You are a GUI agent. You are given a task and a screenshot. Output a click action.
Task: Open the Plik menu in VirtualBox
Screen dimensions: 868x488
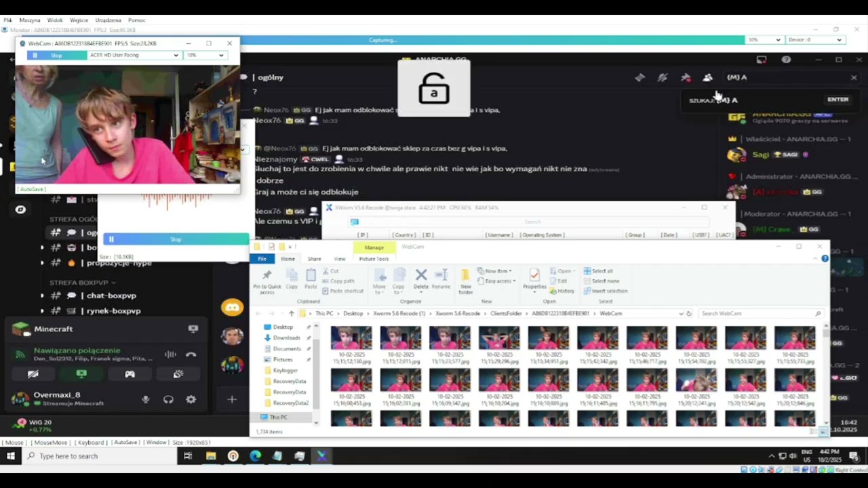(8, 20)
